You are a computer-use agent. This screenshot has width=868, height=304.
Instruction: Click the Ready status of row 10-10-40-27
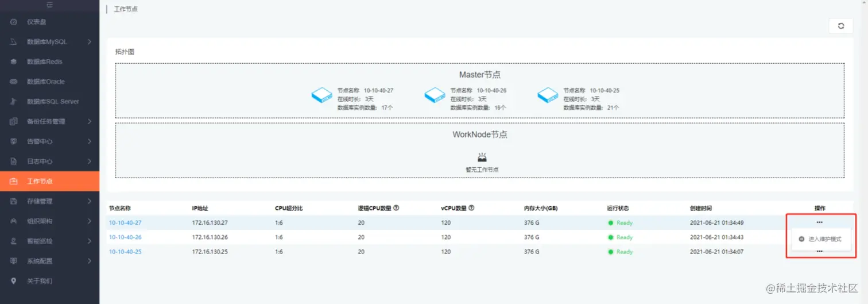pos(621,222)
